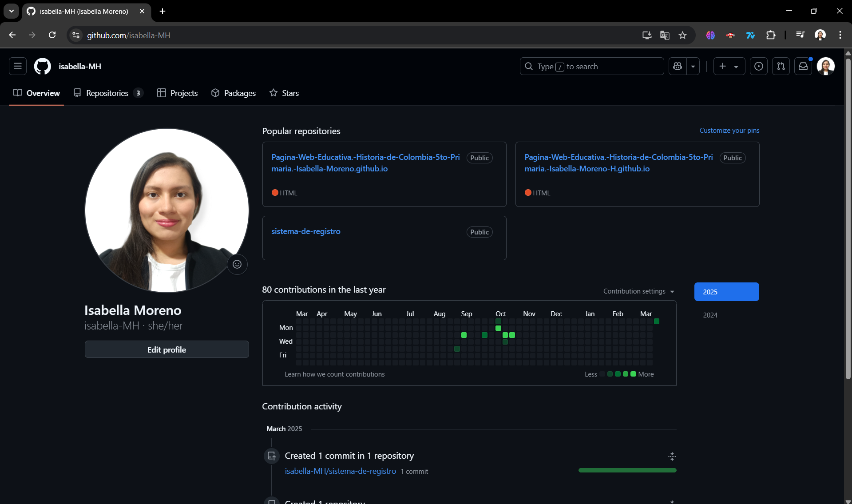Open the Projects tab
Image resolution: width=852 pixels, height=504 pixels.
pyautogui.click(x=178, y=93)
